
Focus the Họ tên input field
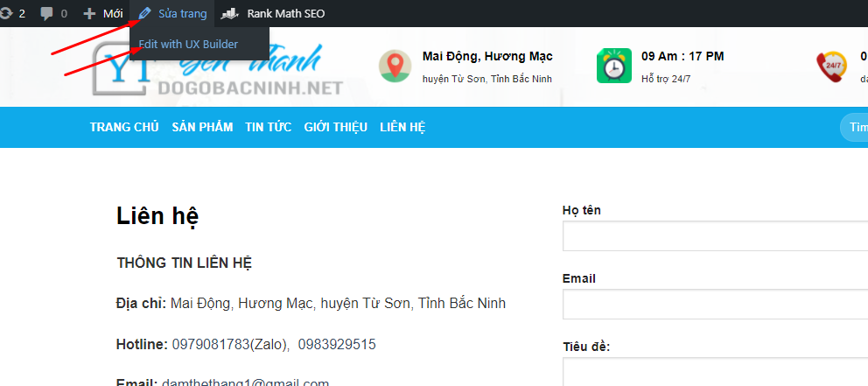click(715, 236)
